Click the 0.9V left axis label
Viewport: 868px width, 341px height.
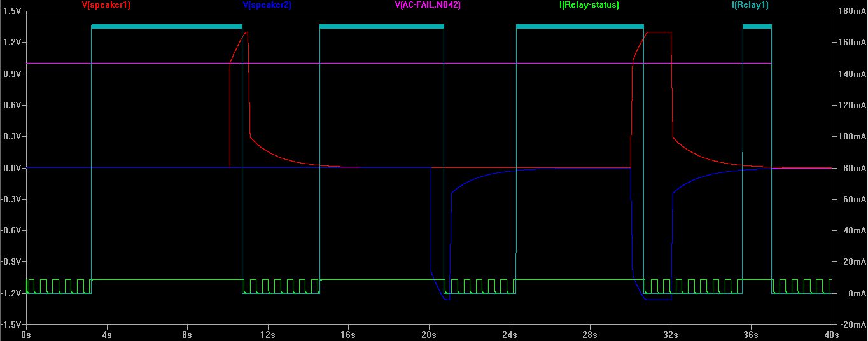(12, 74)
